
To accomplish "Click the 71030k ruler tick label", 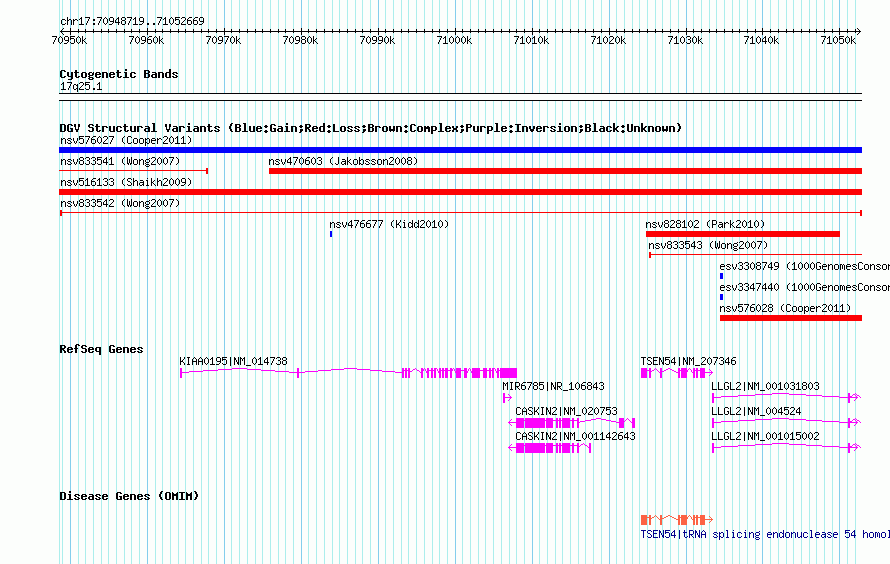I will click(685, 40).
